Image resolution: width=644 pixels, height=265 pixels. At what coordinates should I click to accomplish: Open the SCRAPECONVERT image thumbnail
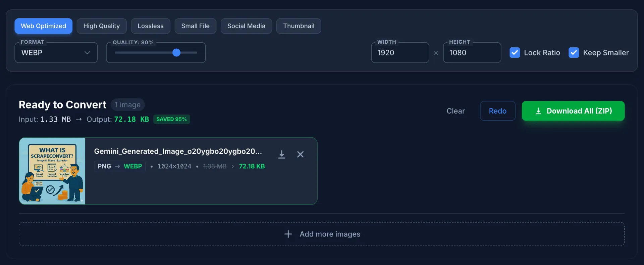52,171
